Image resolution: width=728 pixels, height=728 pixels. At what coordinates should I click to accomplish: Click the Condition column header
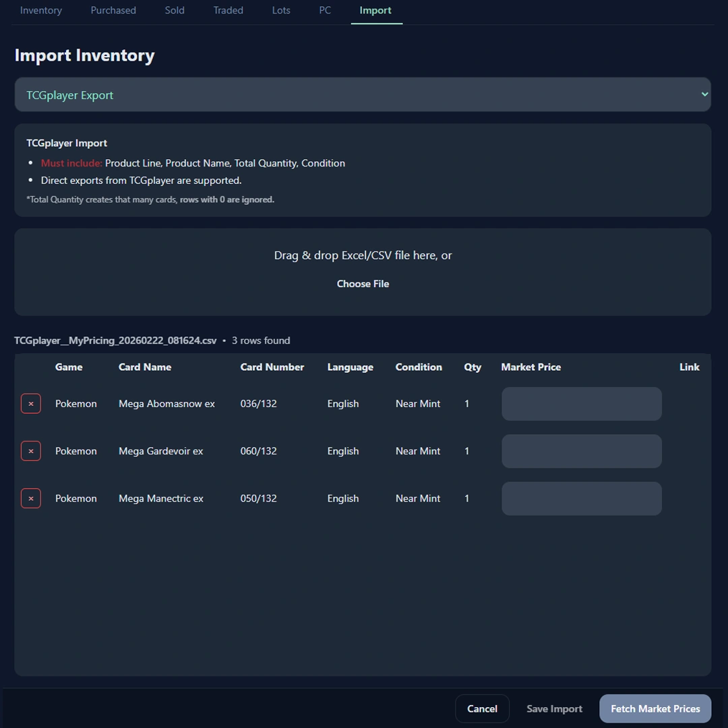[x=419, y=367]
